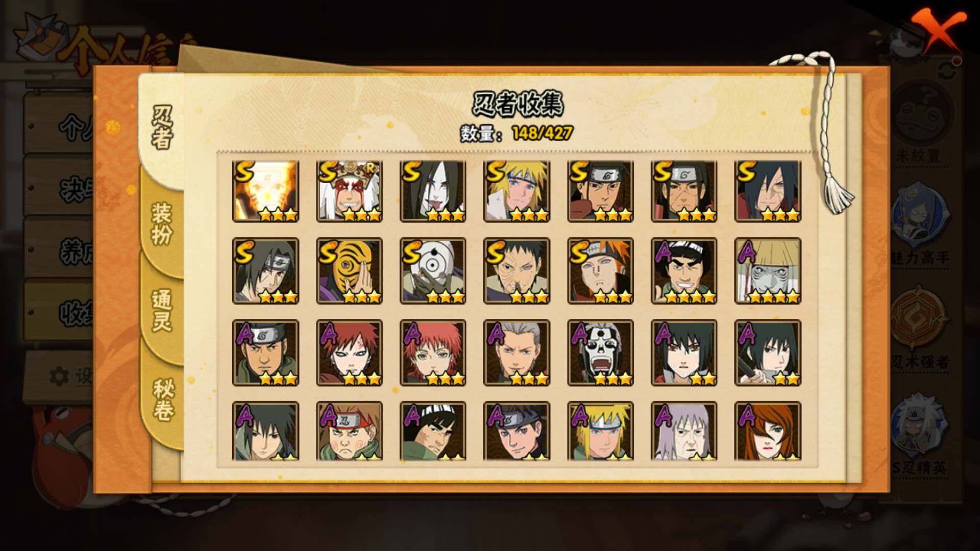Select the glowing golden Naruto S-rank ninja card

coord(265,191)
